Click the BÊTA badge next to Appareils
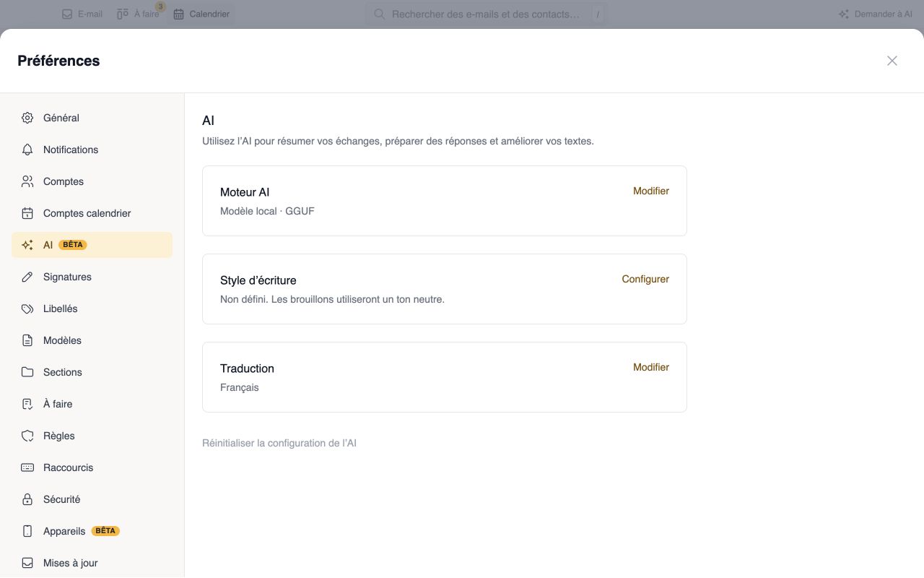 click(105, 531)
